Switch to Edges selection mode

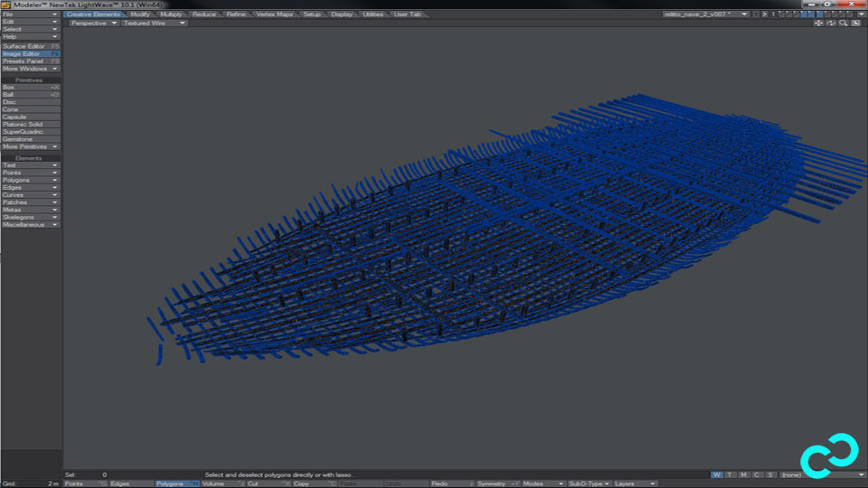point(130,483)
